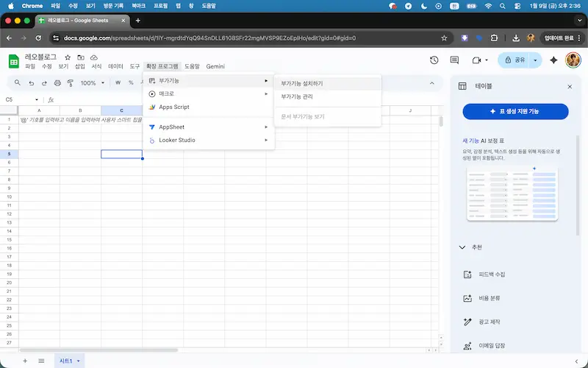Screen dimensions: 588x368
Task: Click the horizontal sheet scrollbar
Action: [98, 350]
